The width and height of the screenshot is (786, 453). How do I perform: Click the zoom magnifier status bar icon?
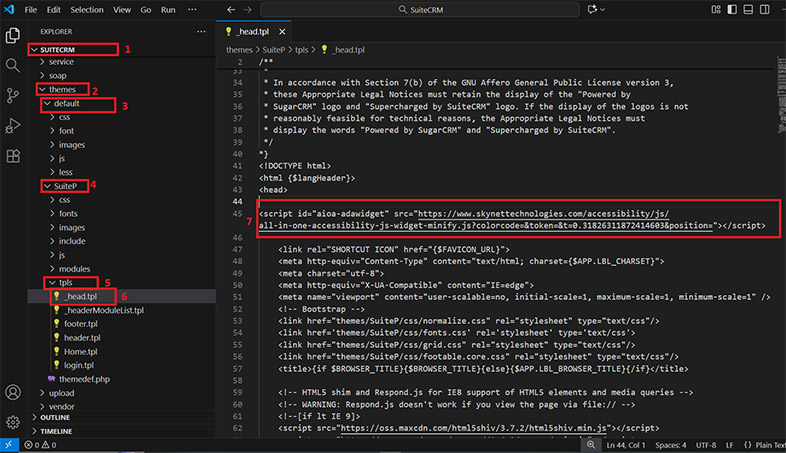coord(591,444)
